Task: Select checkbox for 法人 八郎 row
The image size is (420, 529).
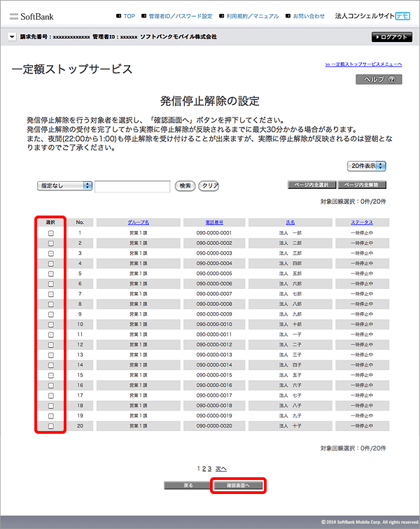Action: [50, 304]
